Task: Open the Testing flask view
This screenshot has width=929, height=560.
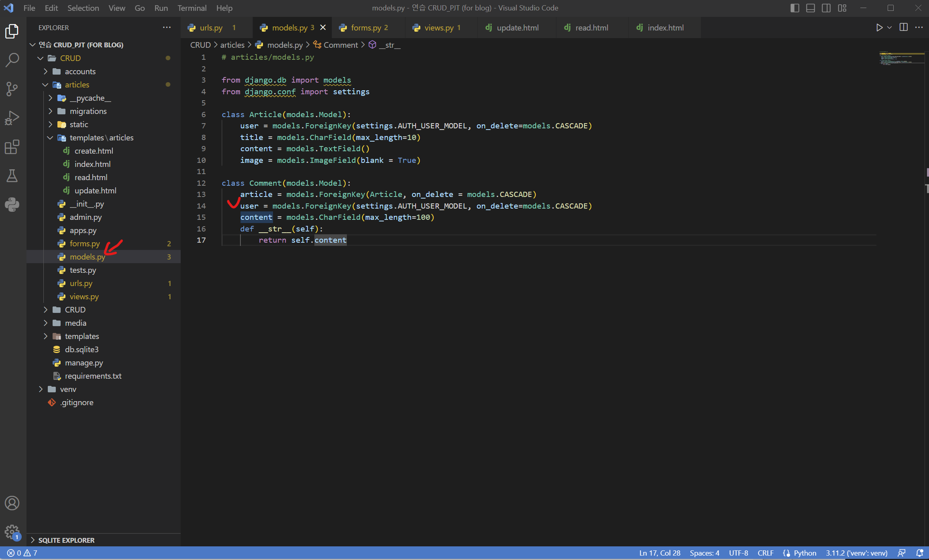Action: [x=12, y=176]
